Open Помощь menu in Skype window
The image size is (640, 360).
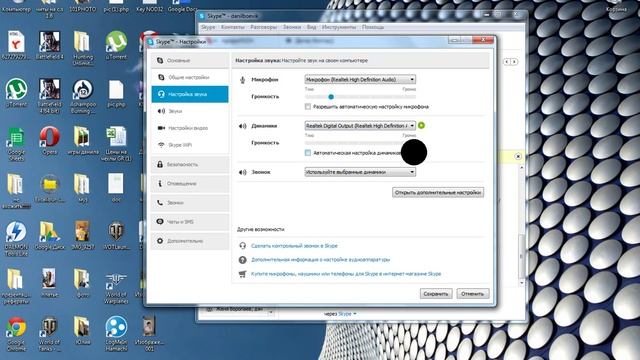(373, 27)
